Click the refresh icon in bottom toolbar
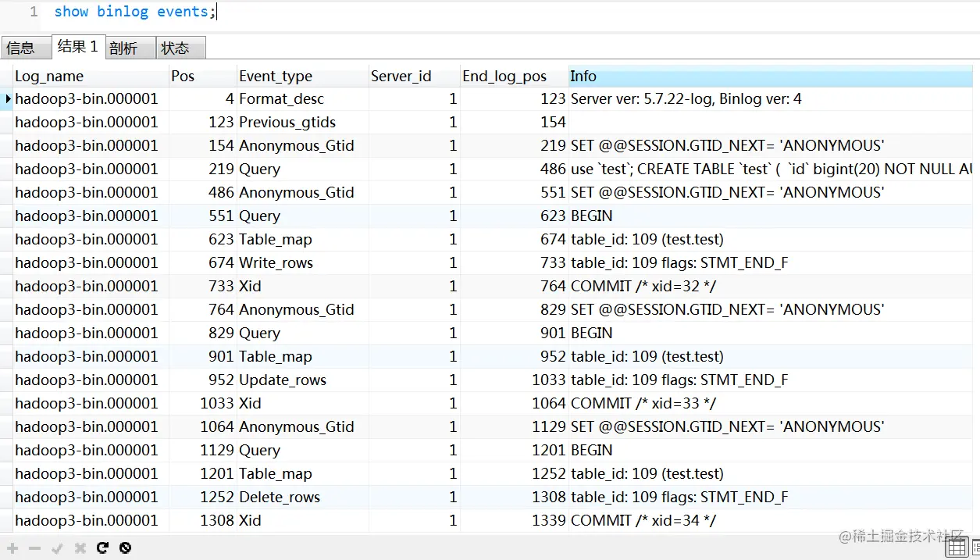 click(102, 548)
